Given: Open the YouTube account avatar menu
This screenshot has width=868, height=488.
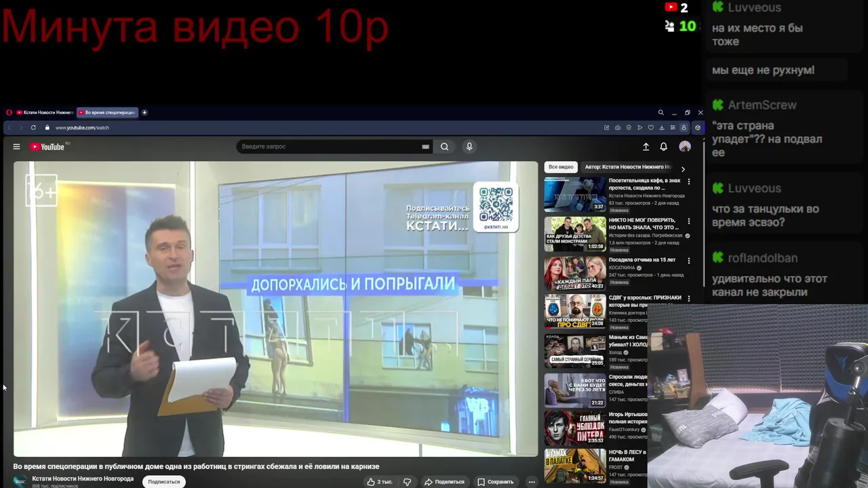Looking at the screenshot, I should click(685, 146).
